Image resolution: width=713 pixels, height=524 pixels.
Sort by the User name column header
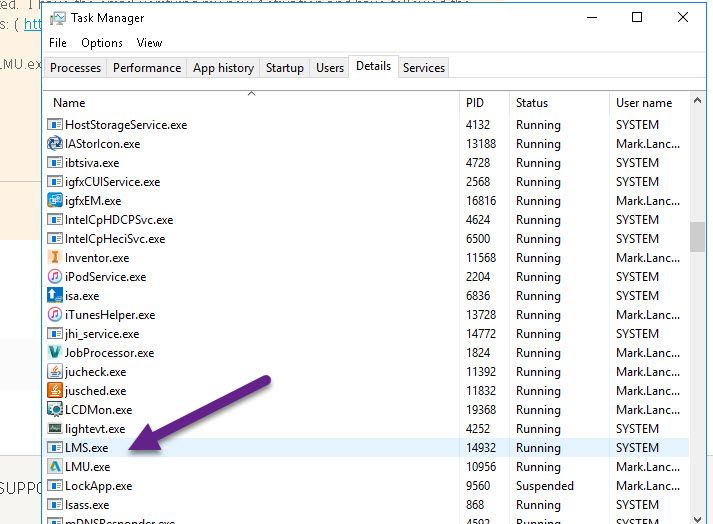pos(649,103)
